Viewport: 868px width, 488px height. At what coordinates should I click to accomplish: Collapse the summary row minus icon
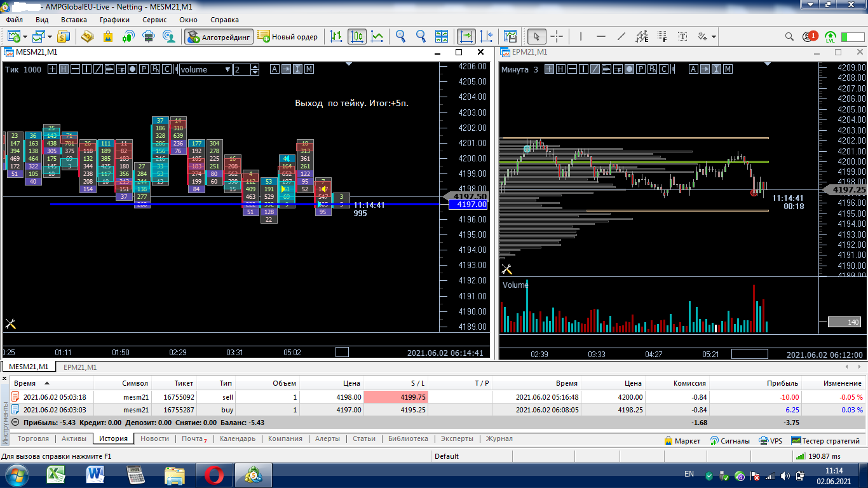click(x=15, y=423)
